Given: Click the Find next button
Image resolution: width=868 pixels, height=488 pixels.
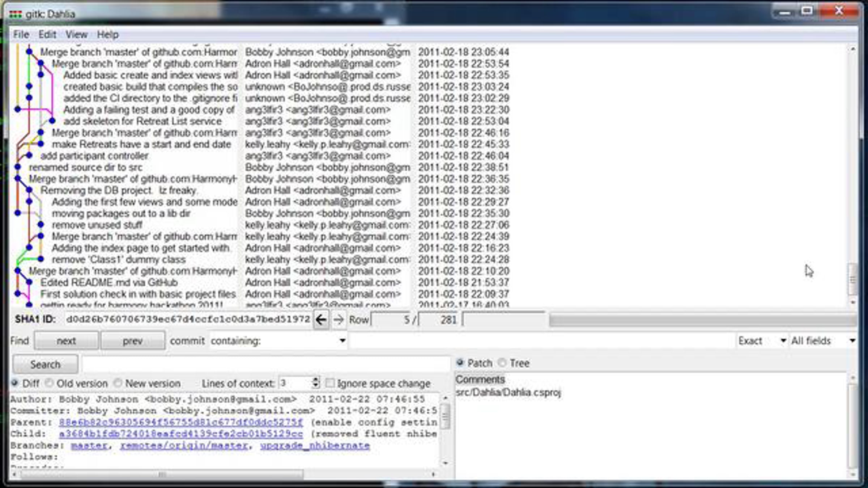Looking at the screenshot, I should (66, 341).
